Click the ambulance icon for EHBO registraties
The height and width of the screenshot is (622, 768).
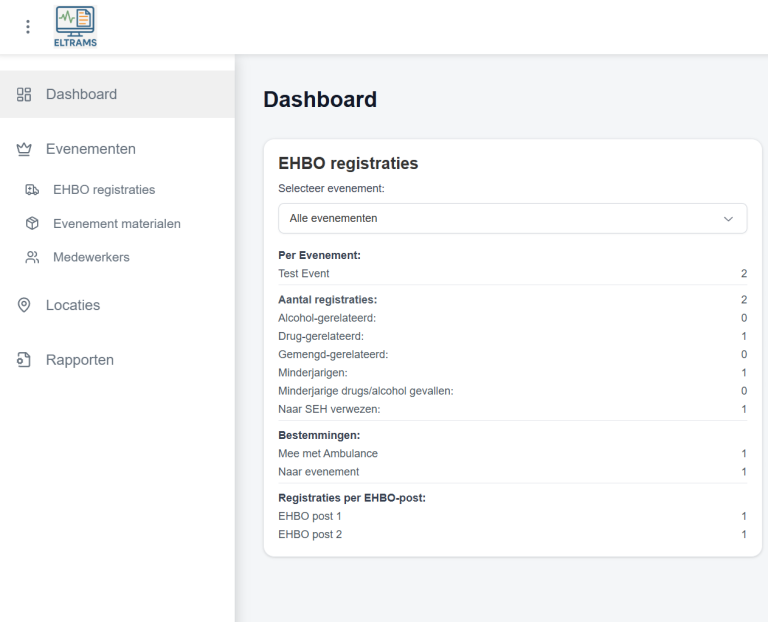(32, 189)
